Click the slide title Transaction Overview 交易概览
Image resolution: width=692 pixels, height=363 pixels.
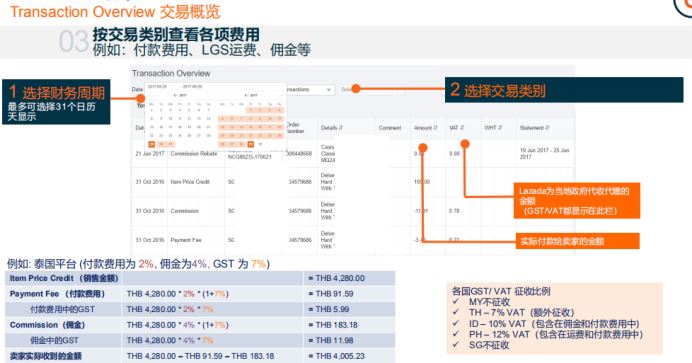(115, 12)
